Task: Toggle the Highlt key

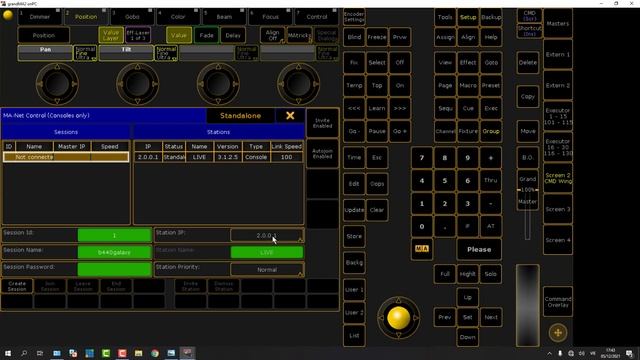Action: pyautogui.click(x=468, y=274)
